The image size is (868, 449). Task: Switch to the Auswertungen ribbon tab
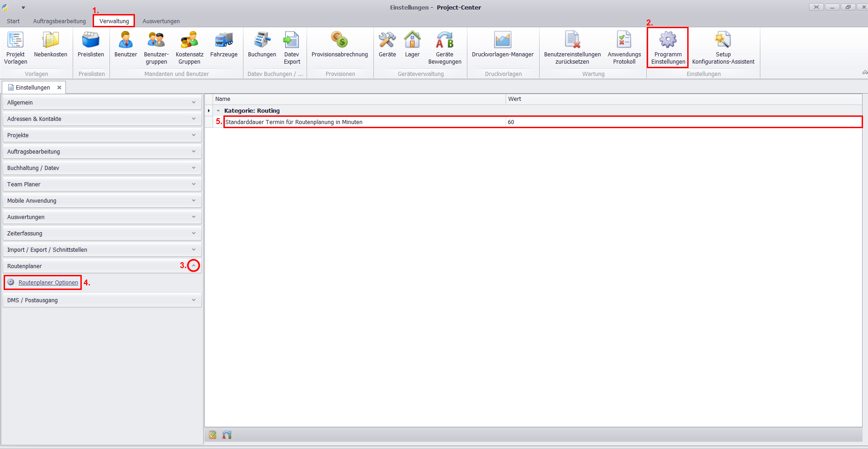tap(161, 21)
